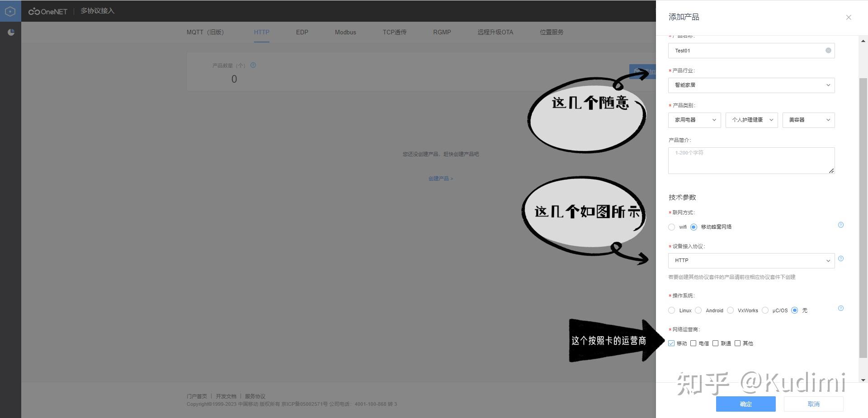Enable the 联通 operator checkbox
868x418 pixels.
[x=716, y=343]
